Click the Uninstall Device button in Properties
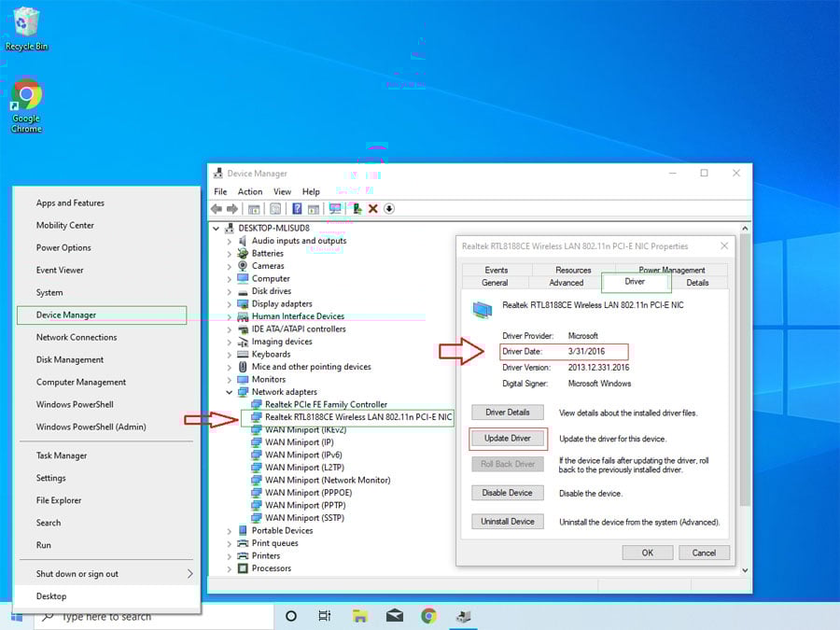The image size is (840, 630). 508,522
